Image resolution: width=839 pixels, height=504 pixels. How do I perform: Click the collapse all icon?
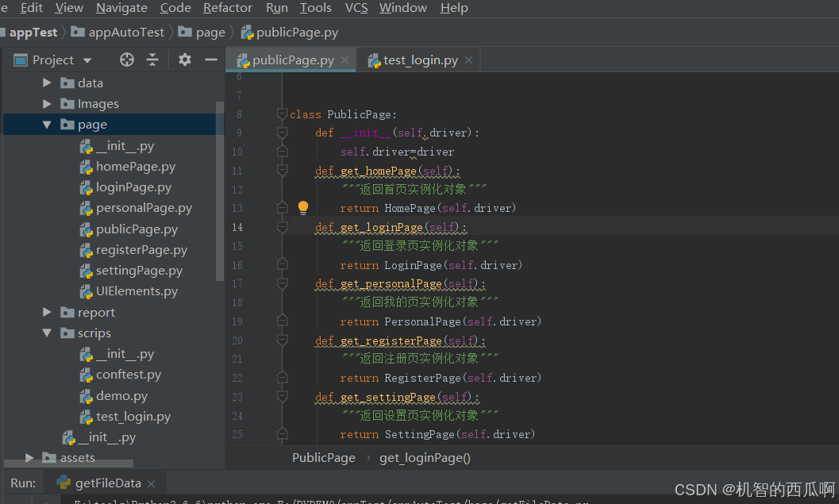point(152,60)
